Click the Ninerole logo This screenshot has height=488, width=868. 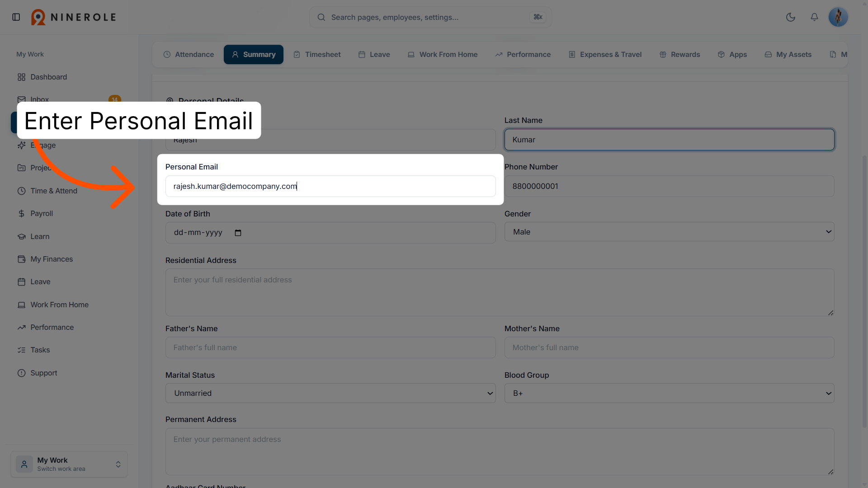(74, 17)
